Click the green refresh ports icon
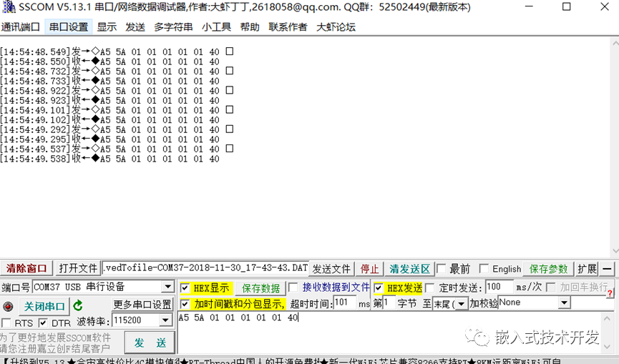This screenshot has height=364, width=619. coord(78,305)
